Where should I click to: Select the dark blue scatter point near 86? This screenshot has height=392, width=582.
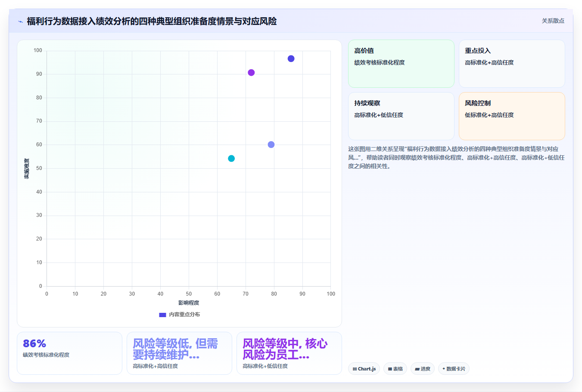291,59
